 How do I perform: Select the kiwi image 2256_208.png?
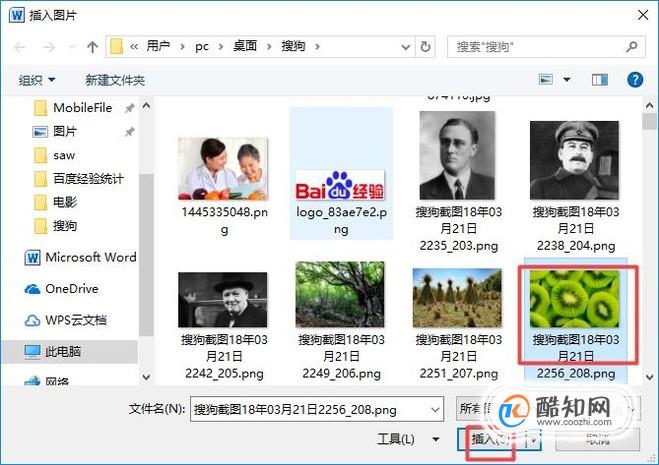(575, 320)
